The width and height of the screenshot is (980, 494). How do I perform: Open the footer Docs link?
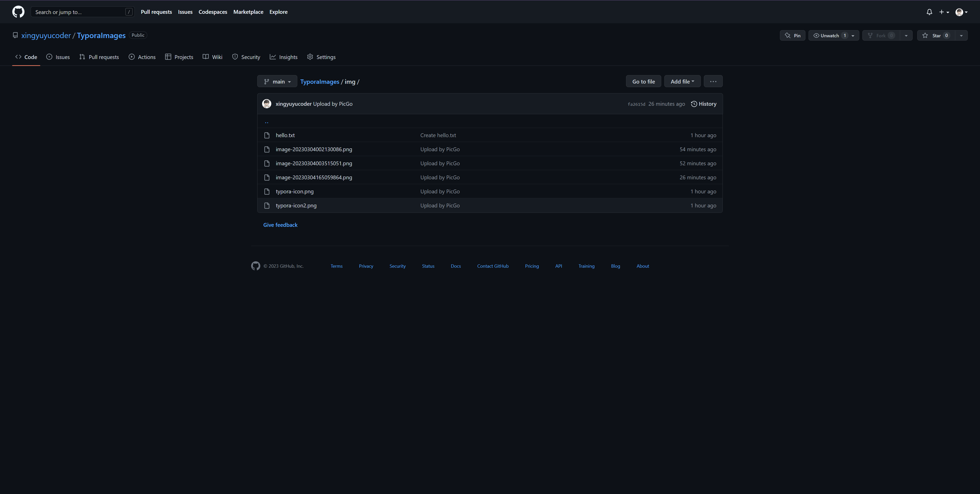pyautogui.click(x=456, y=266)
